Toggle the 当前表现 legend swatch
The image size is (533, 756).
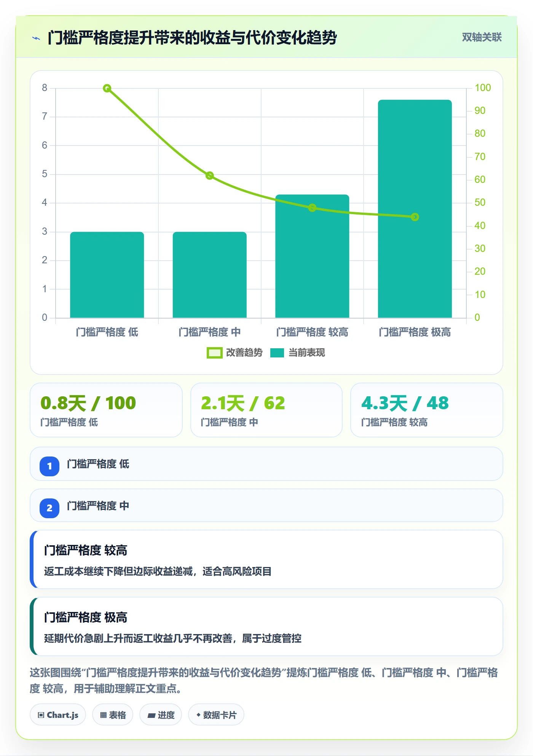coord(277,353)
